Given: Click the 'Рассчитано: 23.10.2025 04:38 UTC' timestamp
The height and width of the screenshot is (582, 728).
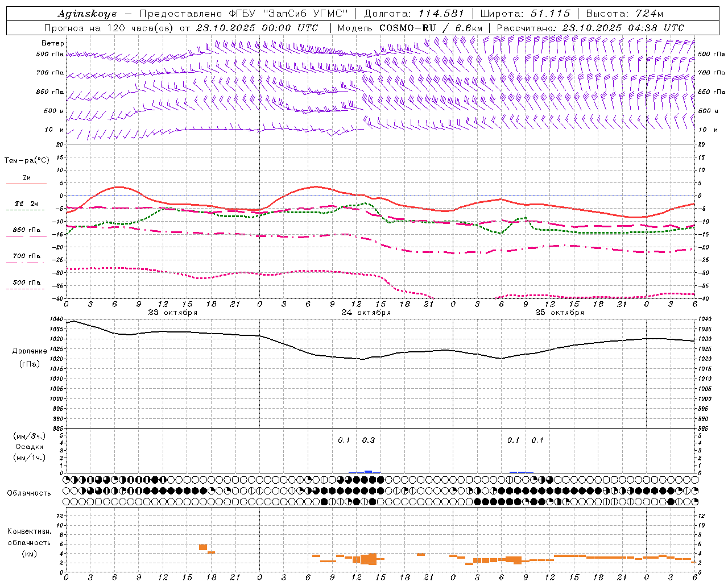Looking at the screenshot, I should pos(590,28).
